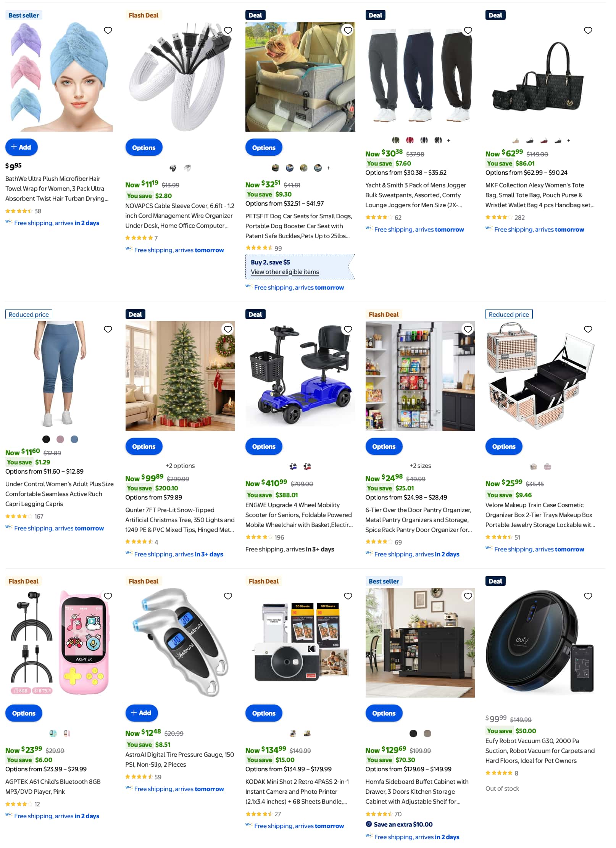Click heart icon on PETSFIT dog car seat

(x=348, y=31)
